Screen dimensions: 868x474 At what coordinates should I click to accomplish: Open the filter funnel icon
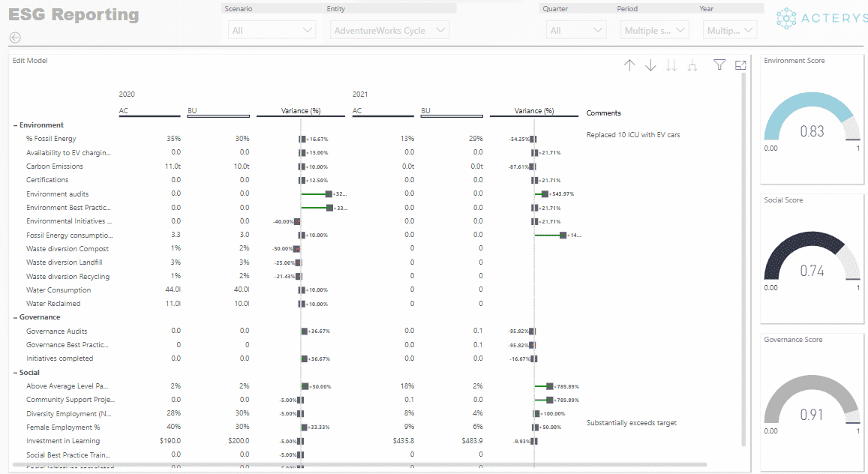tap(719, 64)
